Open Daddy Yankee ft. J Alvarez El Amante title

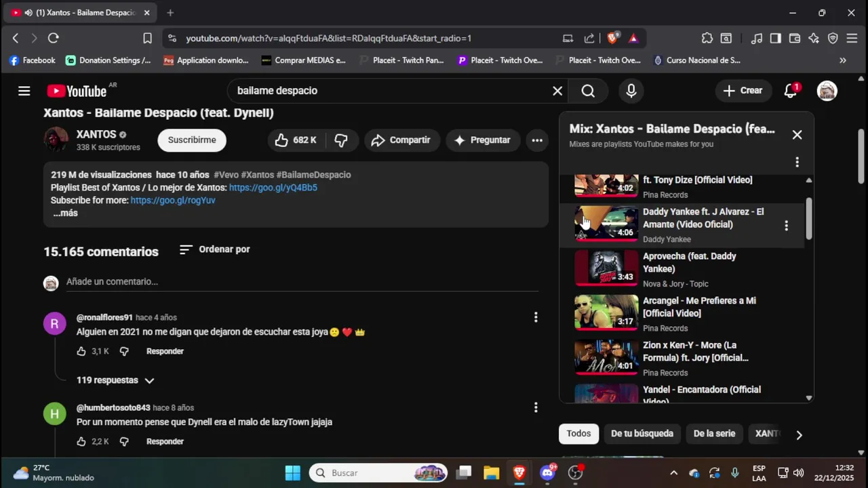(x=703, y=218)
